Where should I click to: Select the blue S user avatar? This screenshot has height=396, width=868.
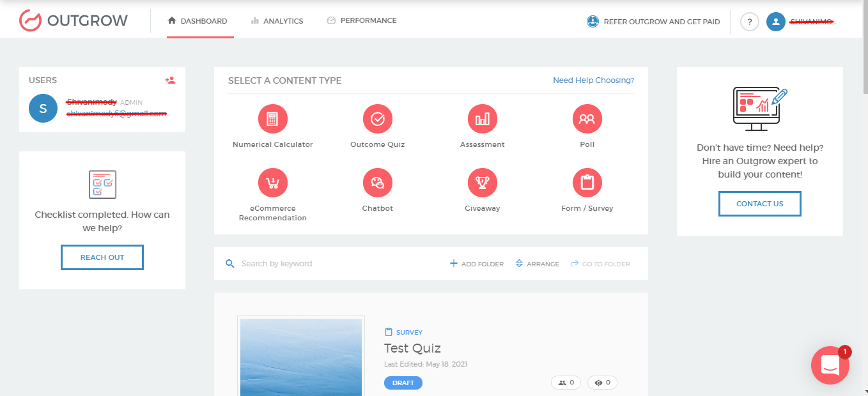(43, 108)
